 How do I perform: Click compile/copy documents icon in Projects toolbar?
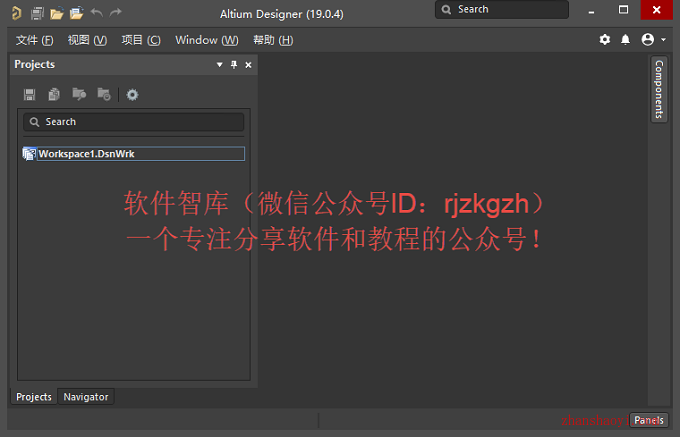(x=54, y=95)
